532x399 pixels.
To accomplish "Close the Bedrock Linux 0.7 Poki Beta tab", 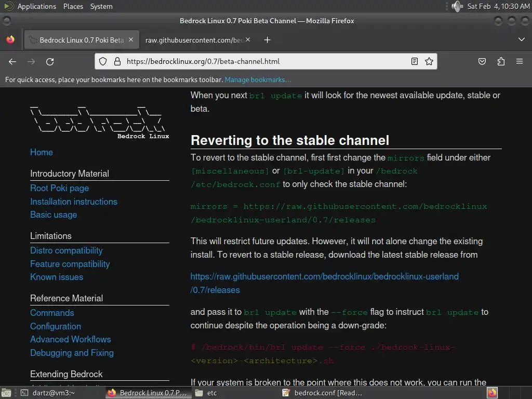I will tap(131, 39).
